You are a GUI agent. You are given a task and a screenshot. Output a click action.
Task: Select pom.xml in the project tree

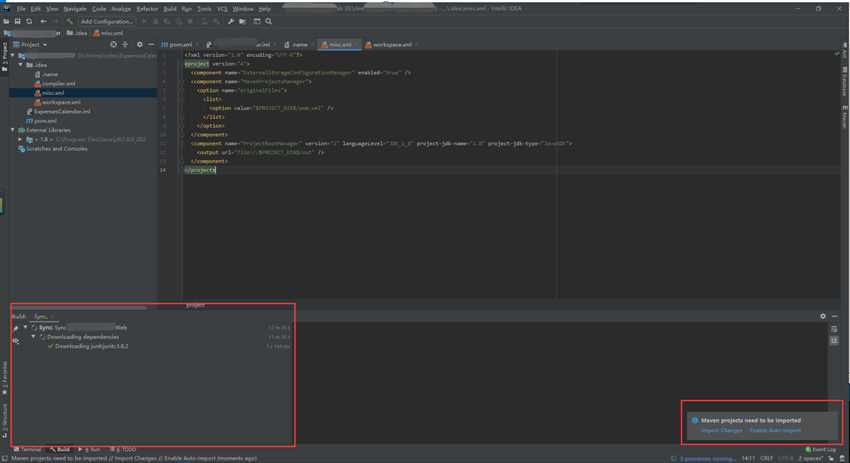pyautogui.click(x=41, y=120)
